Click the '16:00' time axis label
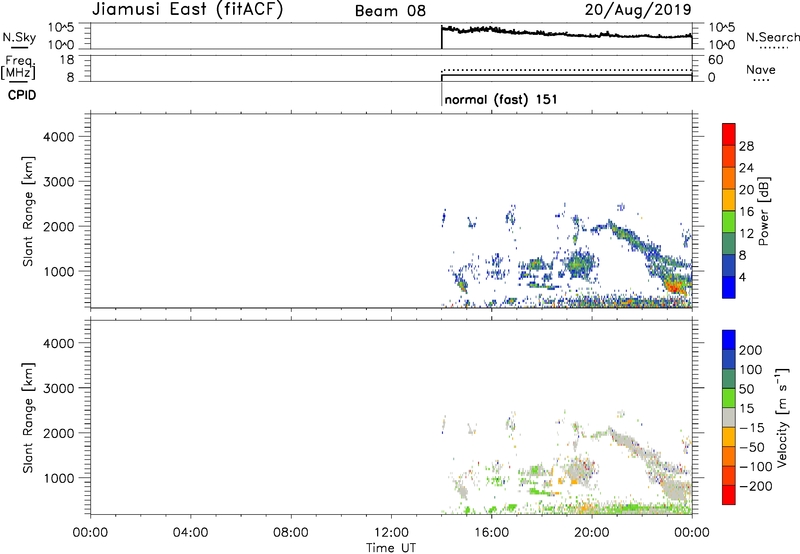Image resolution: width=800 pixels, height=554 pixels. tap(491, 533)
